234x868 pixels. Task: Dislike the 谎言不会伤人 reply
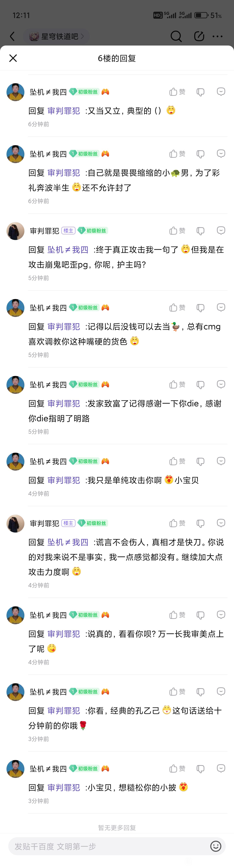200,523
